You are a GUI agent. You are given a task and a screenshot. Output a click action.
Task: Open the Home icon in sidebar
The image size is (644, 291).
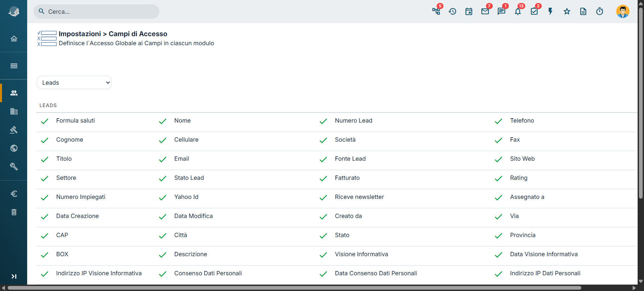click(x=14, y=39)
